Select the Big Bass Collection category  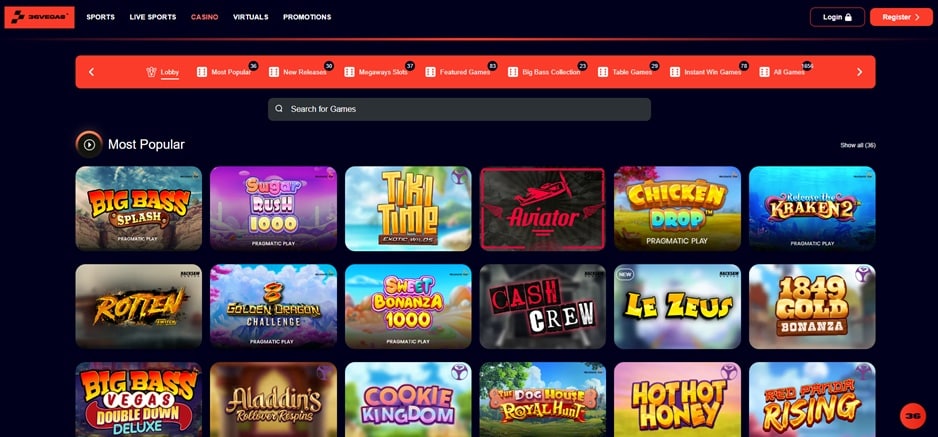(x=551, y=72)
